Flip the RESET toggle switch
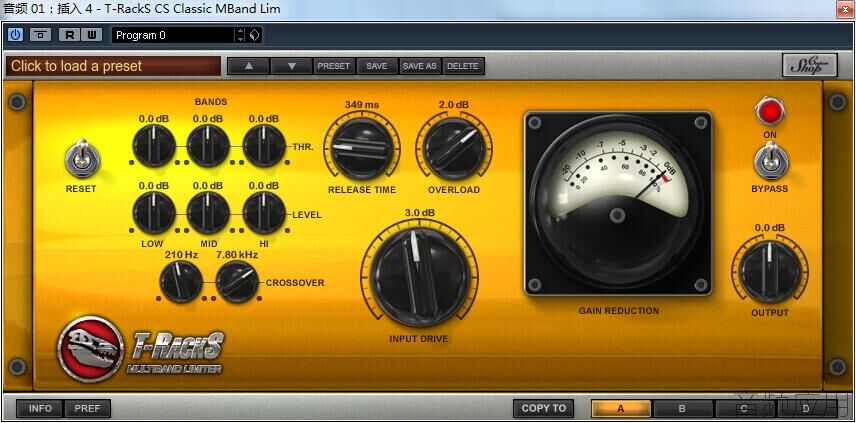The image size is (856, 423). (82, 158)
